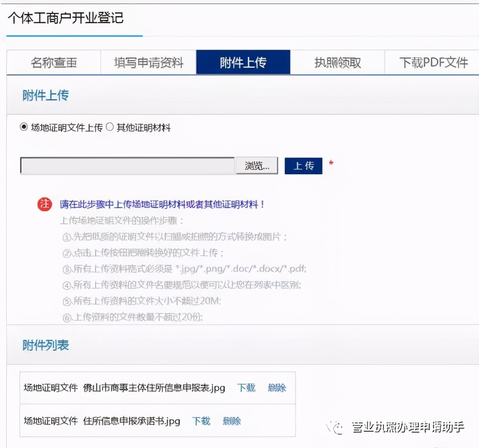Download 住所信息申报承诺书.jpg
The height and width of the screenshot is (448, 479).
tap(201, 421)
